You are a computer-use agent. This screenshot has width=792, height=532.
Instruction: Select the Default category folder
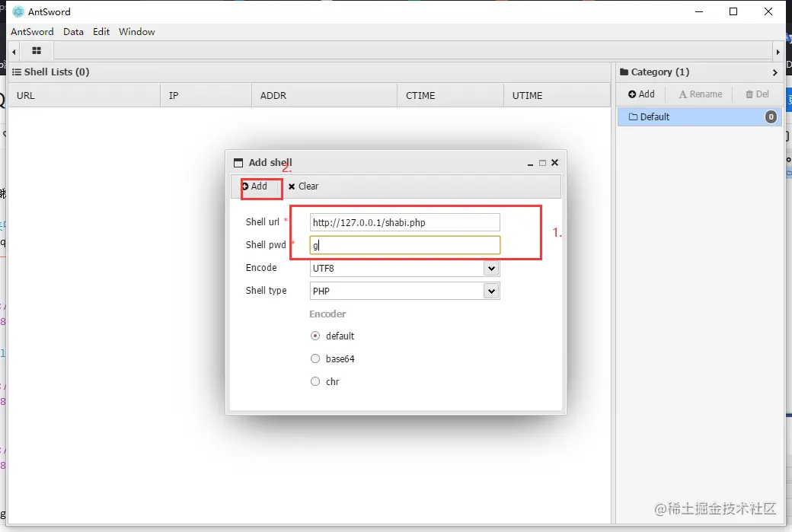click(x=700, y=117)
